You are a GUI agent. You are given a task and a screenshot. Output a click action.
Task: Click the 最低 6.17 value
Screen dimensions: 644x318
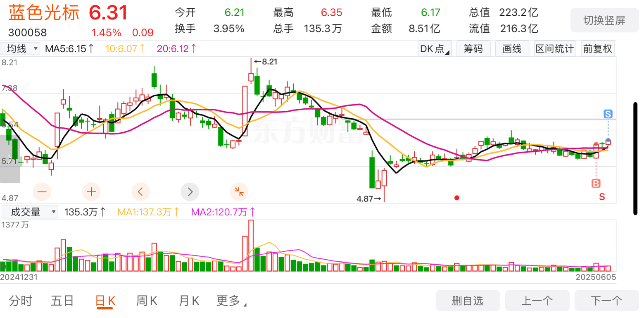click(x=430, y=12)
